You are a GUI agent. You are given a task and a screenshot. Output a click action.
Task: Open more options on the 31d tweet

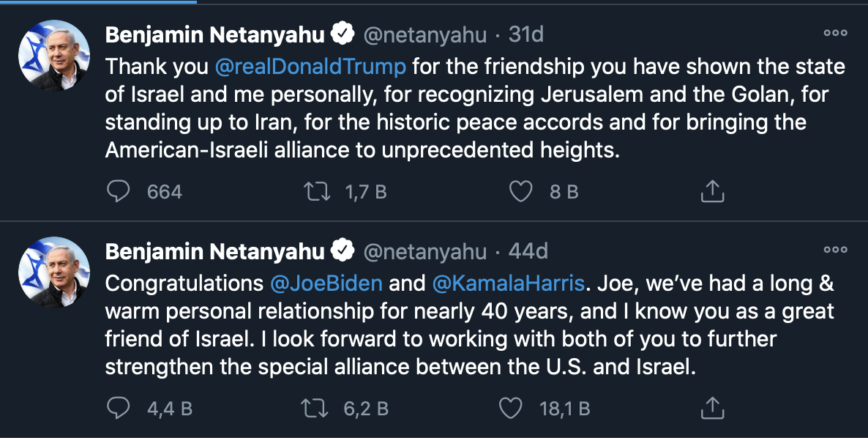point(835,34)
